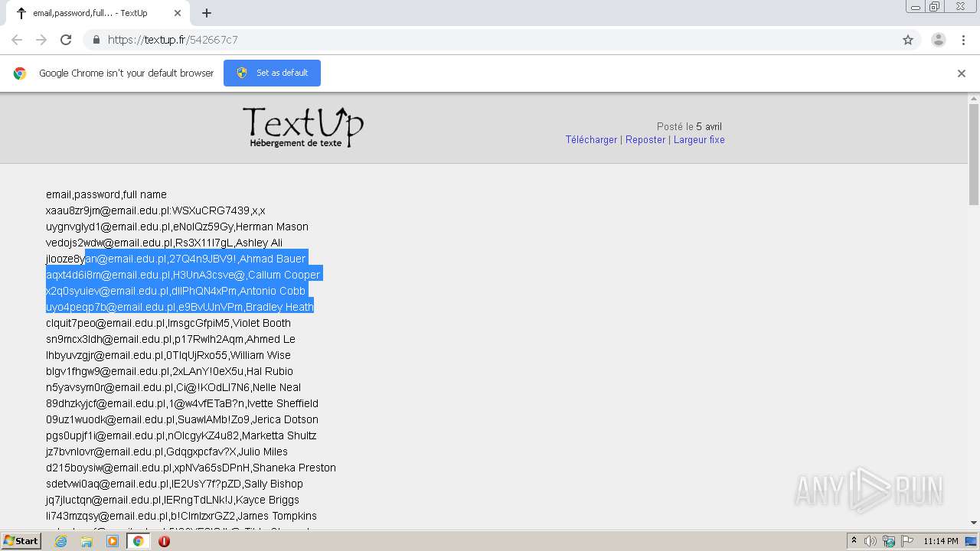The height and width of the screenshot is (551, 980).
Task: Open network status tray icon
Action: click(888, 541)
